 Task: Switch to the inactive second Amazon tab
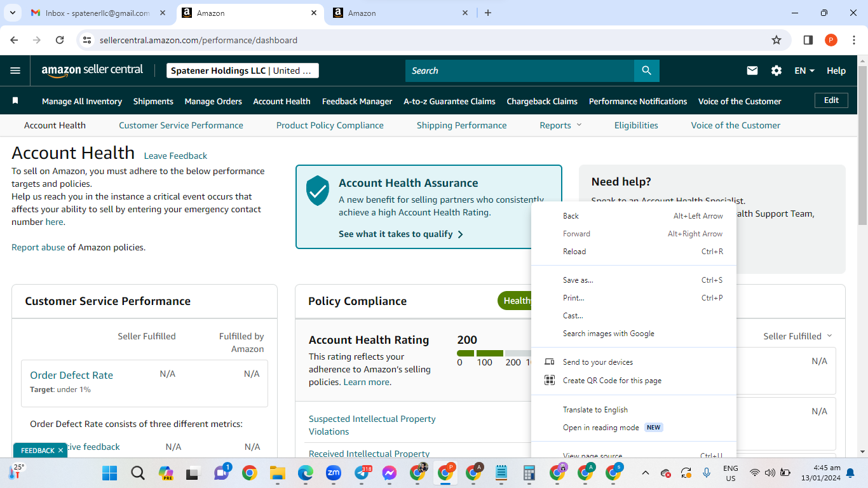pos(400,13)
